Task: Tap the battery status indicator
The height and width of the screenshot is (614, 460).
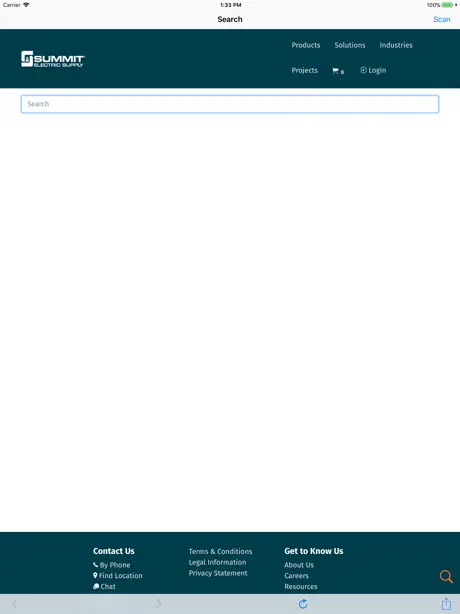Action: [447, 5]
